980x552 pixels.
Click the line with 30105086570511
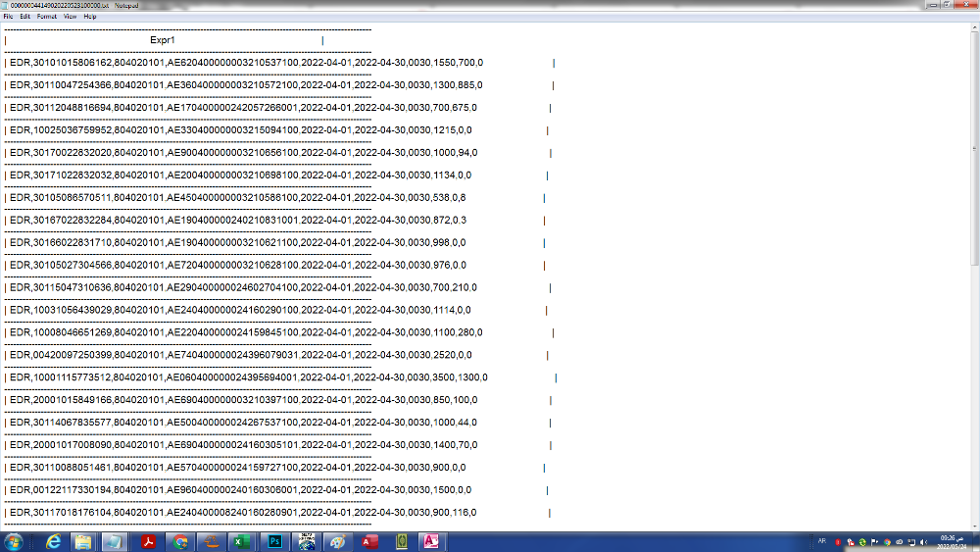[237, 197]
